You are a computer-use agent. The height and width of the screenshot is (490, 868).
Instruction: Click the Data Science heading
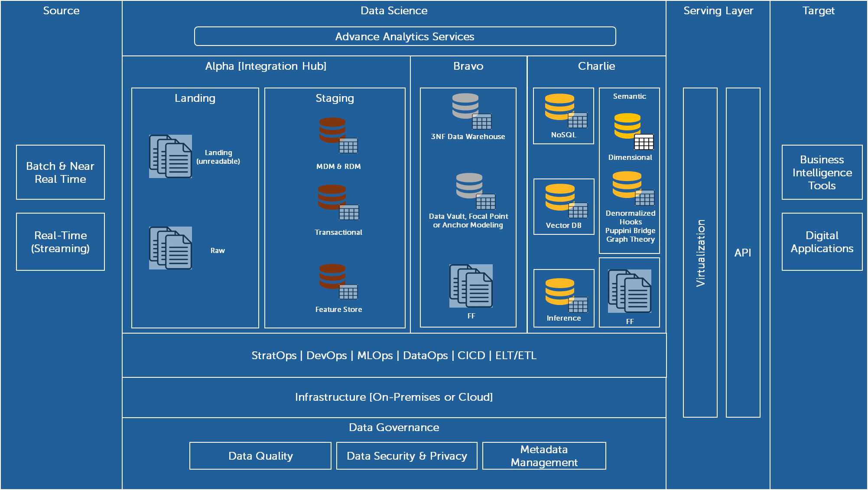[394, 11]
